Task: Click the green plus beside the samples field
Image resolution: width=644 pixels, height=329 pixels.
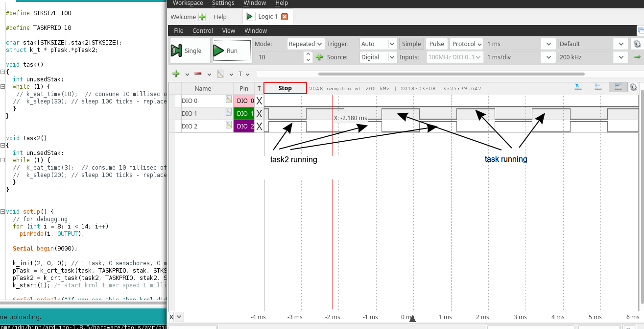Action: [x=319, y=57]
